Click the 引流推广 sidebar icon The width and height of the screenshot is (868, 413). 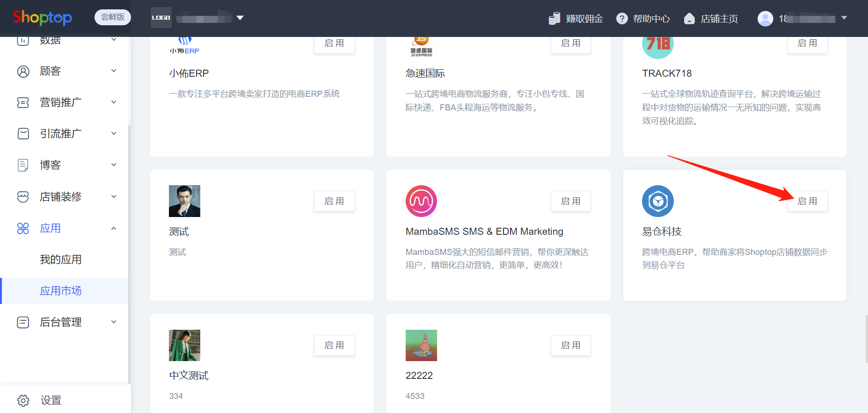23,134
